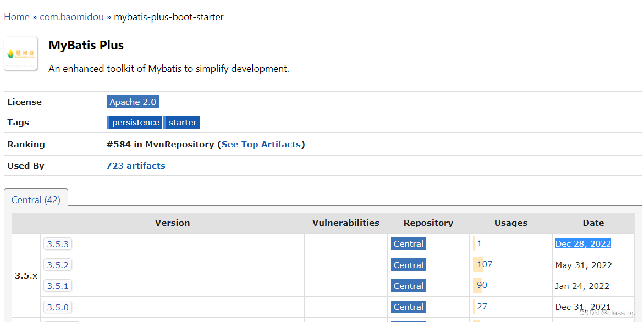Image resolution: width=644 pixels, height=322 pixels.
Task: Open version 3.5.1 details
Action: pos(58,285)
